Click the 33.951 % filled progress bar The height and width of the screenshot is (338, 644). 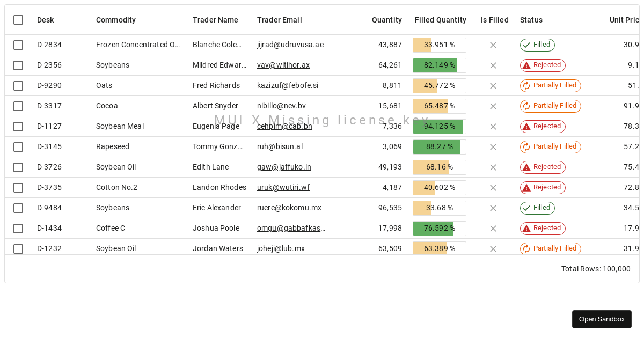(x=440, y=45)
